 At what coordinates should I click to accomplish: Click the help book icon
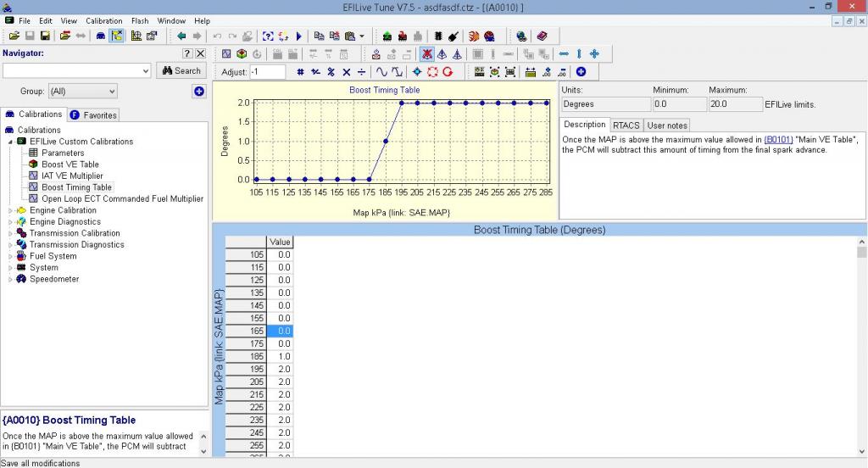(542, 36)
